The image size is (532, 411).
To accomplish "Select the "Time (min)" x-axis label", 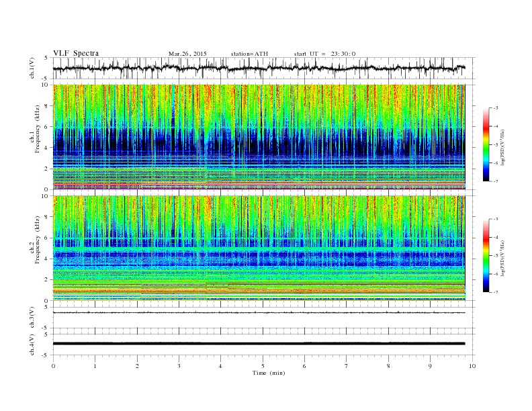I will 269,373.
